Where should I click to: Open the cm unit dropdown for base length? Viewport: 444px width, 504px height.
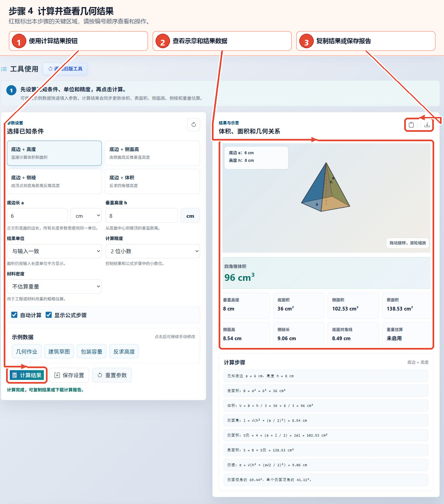click(86, 216)
